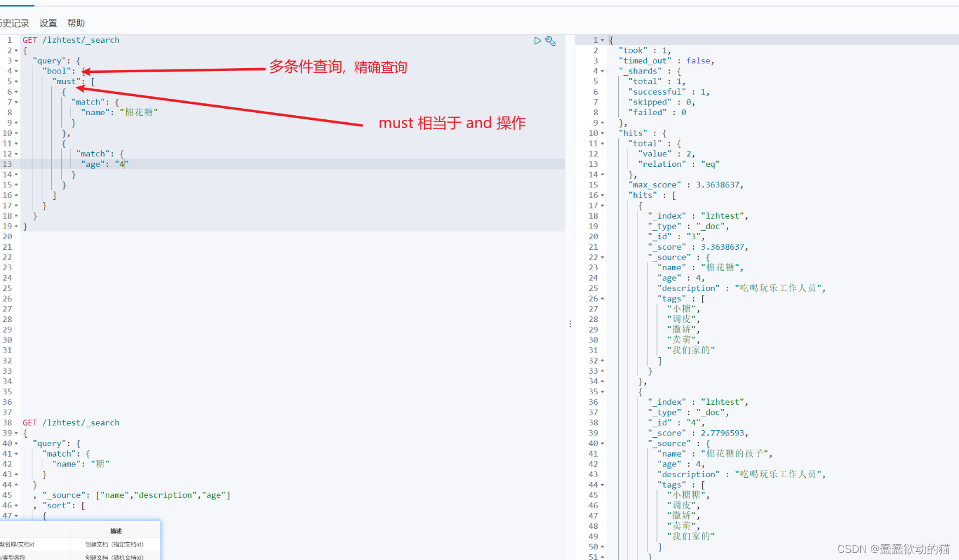Collapse the "bool" fold at line 4
Viewport: 959px width, 560px height.
(16, 71)
